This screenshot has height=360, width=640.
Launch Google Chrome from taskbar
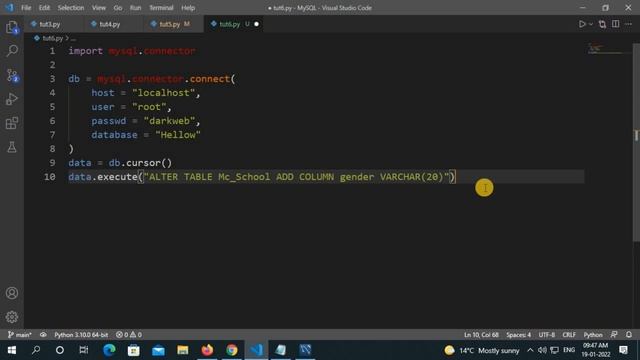point(231,350)
